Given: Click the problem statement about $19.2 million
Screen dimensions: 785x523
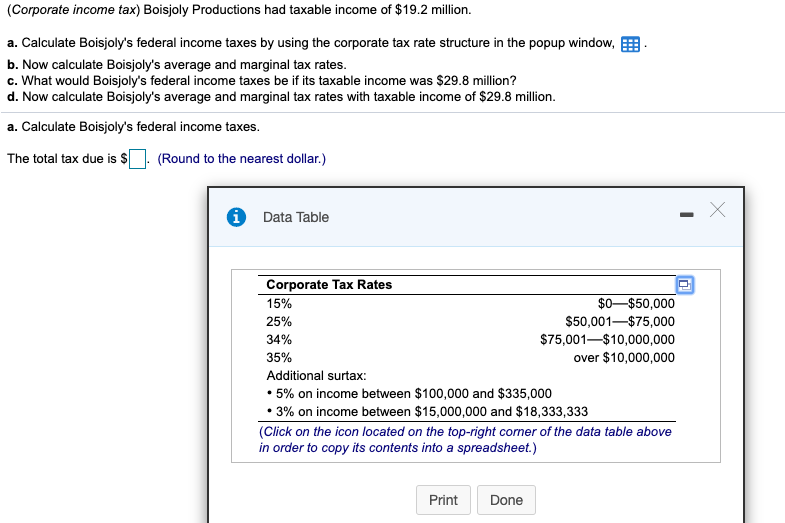Looking at the screenshot, I should (239, 10).
